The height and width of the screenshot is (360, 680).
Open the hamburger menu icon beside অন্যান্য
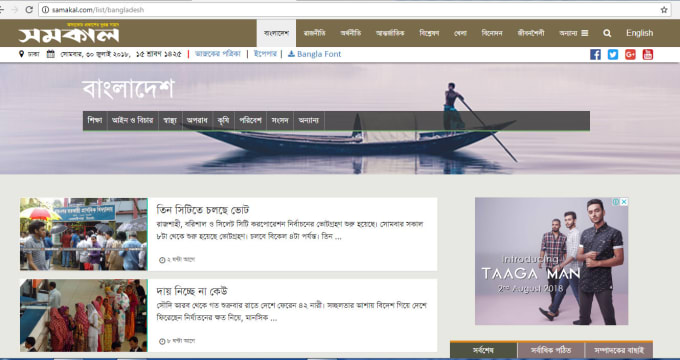[x=585, y=33]
